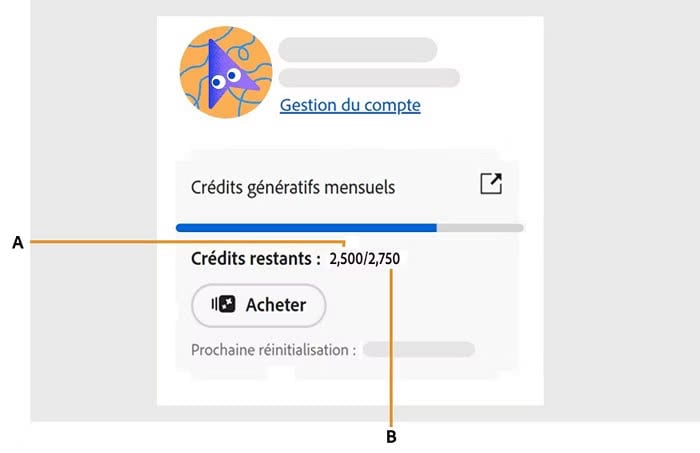Click the blurred email placeholder bar

[x=369, y=78]
